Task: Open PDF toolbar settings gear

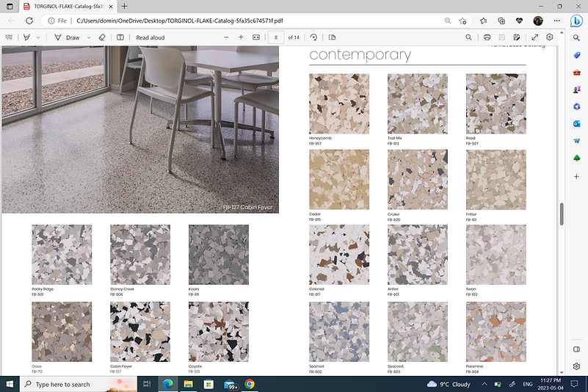Action: (549, 37)
